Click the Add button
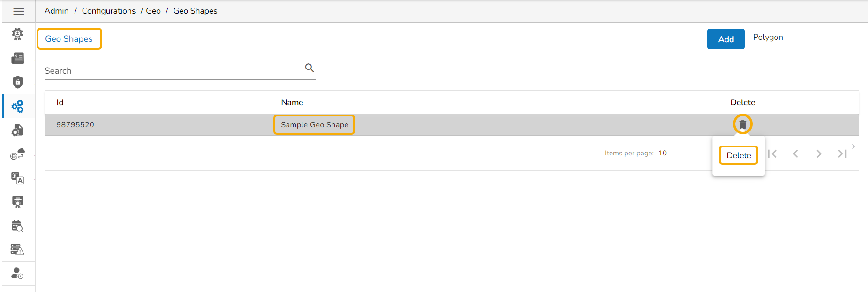Viewport: 868px width, 292px height. click(x=725, y=39)
